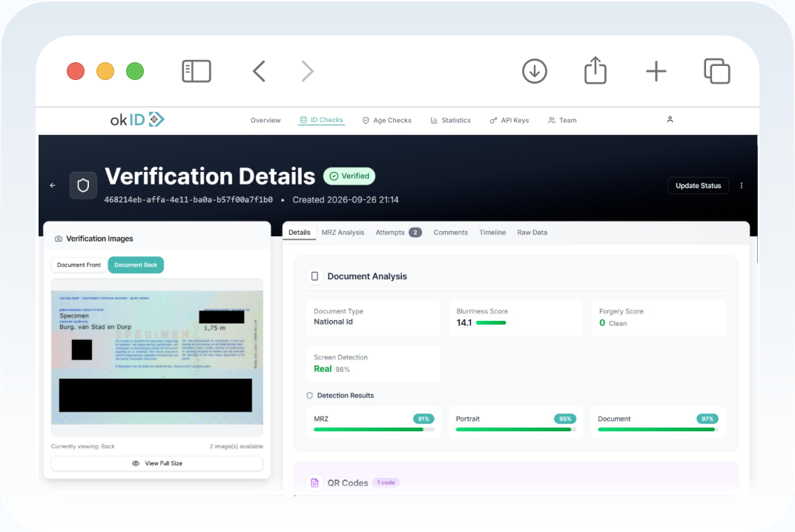Show tab overview icon
The width and height of the screenshot is (795, 532).
tap(717, 71)
